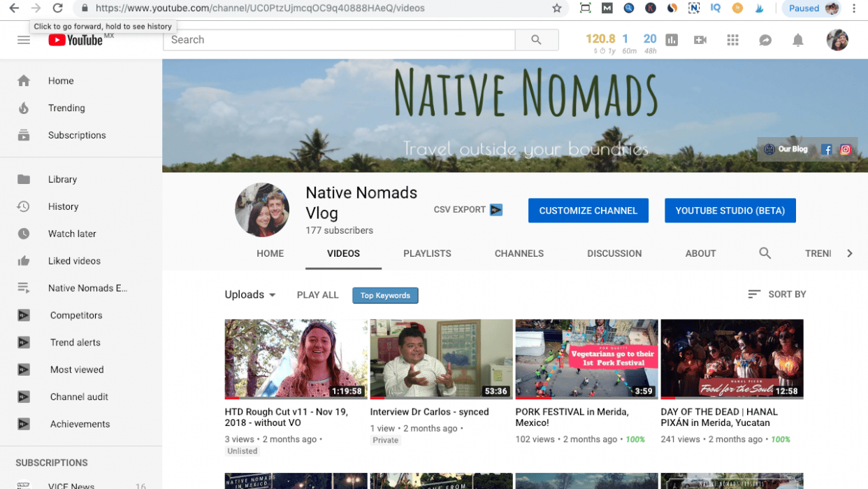Click the Liked videos thumbs-up icon

coord(24,261)
